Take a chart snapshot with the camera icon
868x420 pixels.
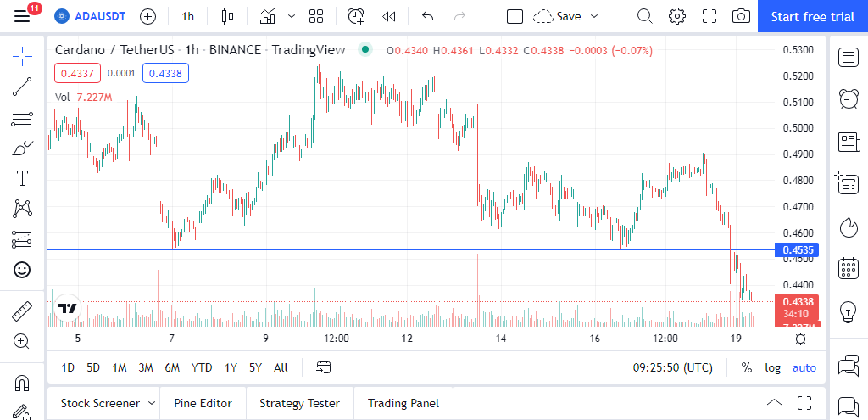741,17
